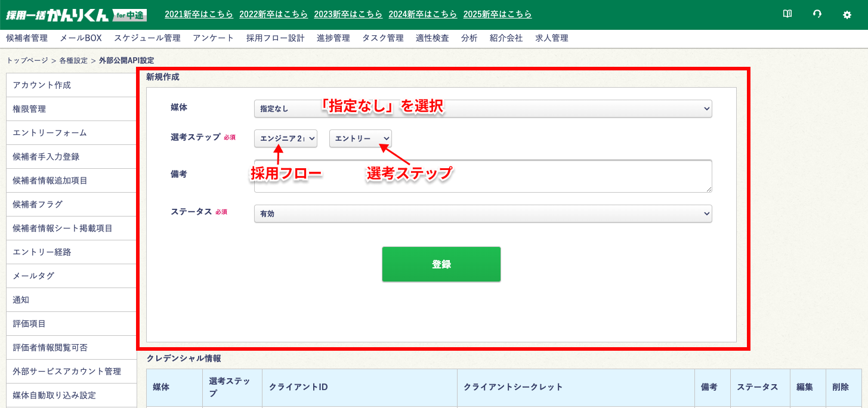The height and width of the screenshot is (408, 868).
Task: Open the 候補者管理 menu
Action: pos(27,38)
